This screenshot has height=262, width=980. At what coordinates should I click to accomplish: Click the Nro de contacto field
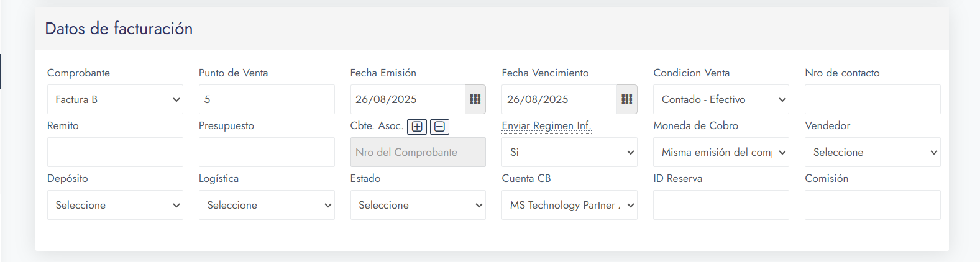pyautogui.click(x=872, y=99)
